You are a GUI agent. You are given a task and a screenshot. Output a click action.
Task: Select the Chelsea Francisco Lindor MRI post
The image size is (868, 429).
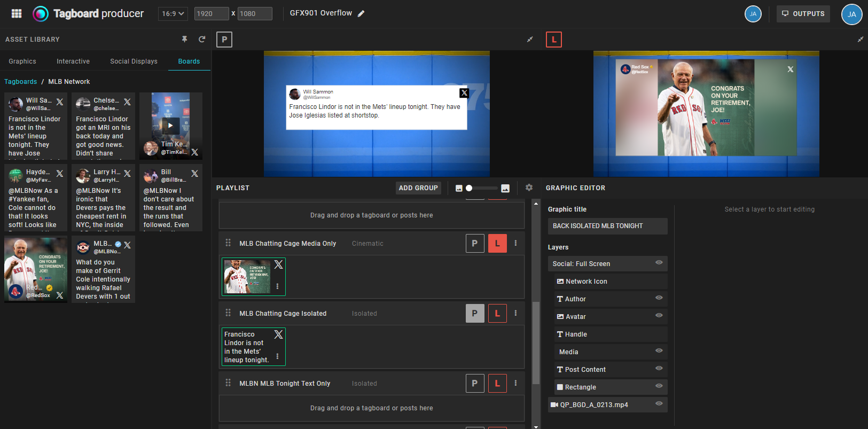(103, 126)
